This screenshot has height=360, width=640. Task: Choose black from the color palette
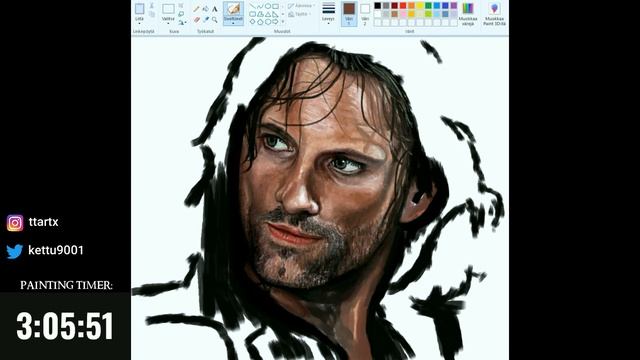coord(378,6)
